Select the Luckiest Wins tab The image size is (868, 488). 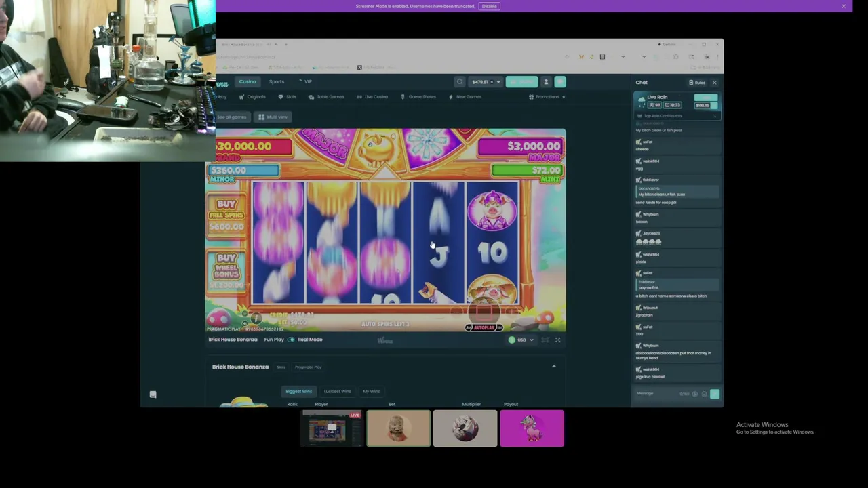pyautogui.click(x=337, y=391)
